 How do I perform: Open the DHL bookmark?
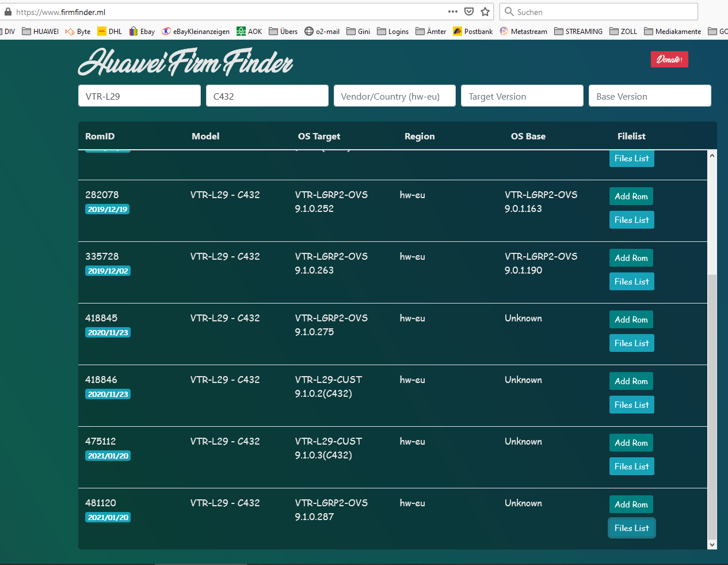(x=110, y=31)
